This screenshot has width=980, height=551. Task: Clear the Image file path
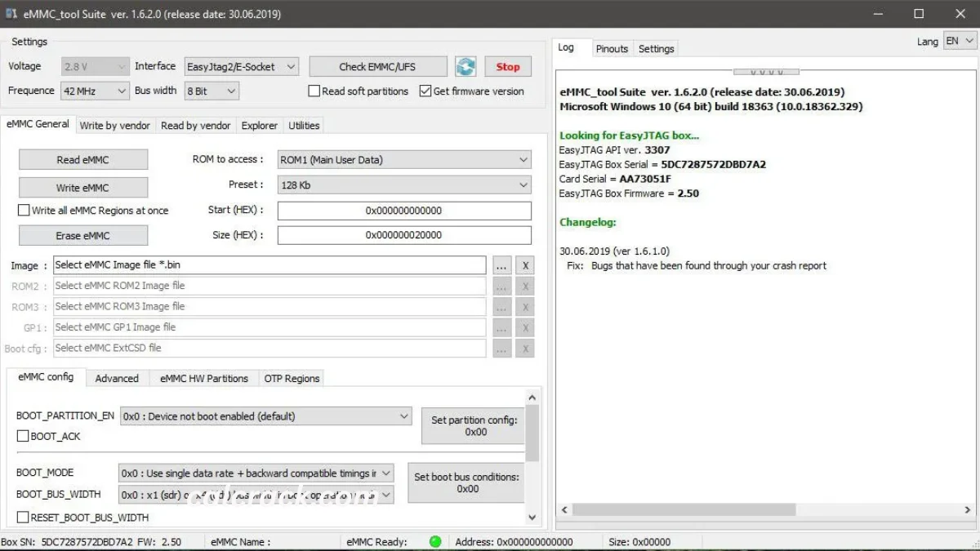pos(526,265)
